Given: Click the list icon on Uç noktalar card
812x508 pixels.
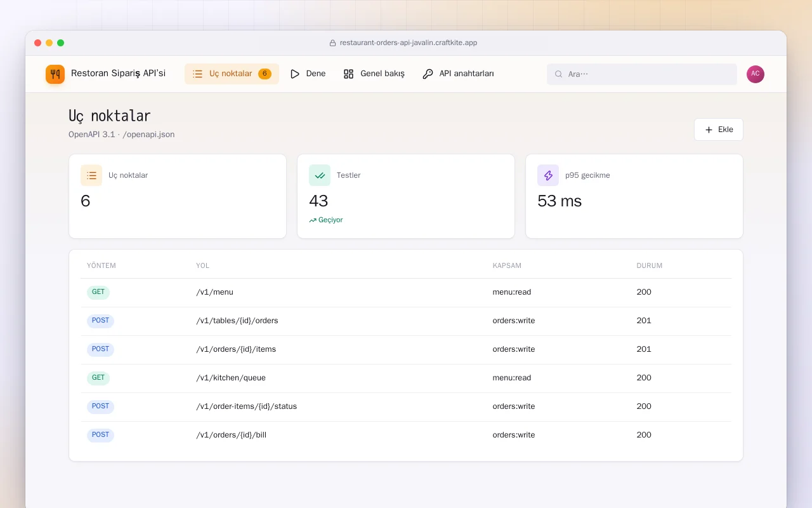Looking at the screenshot, I should click(x=91, y=175).
